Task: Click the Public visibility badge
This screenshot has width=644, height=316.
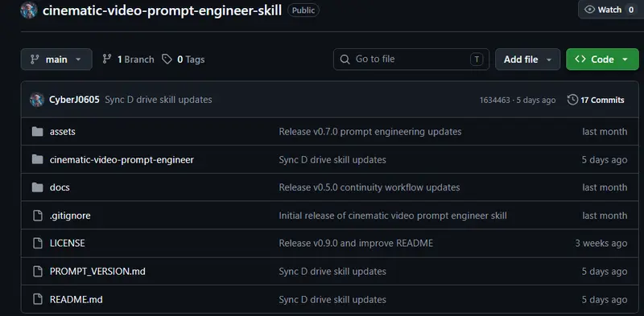Action: [303, 10]
